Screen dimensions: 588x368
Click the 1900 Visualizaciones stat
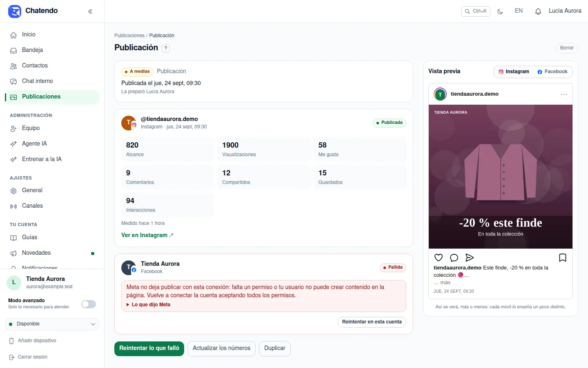[264, 150]
